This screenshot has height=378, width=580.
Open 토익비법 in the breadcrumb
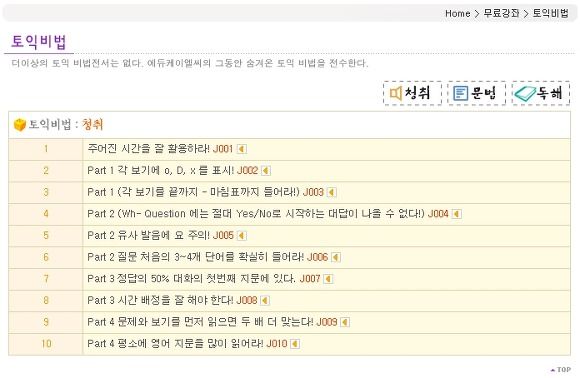[x=550, y=14]
